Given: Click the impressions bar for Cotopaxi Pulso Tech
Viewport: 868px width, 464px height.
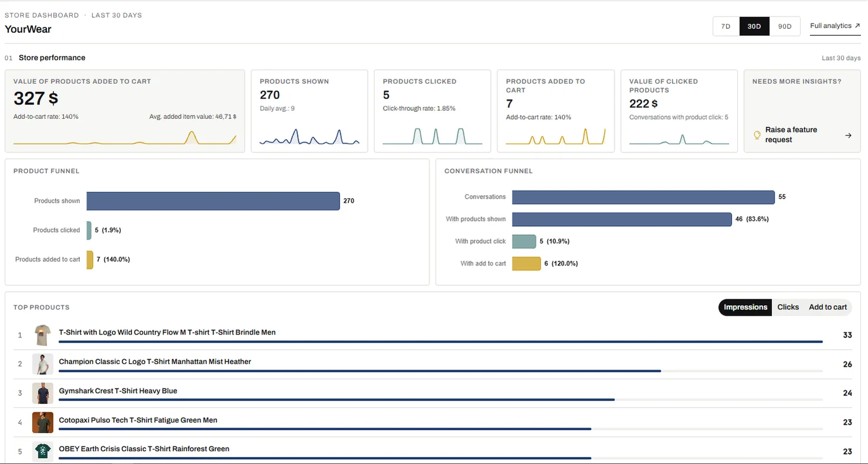Looking at the screenshot, I should pos(325,429).
